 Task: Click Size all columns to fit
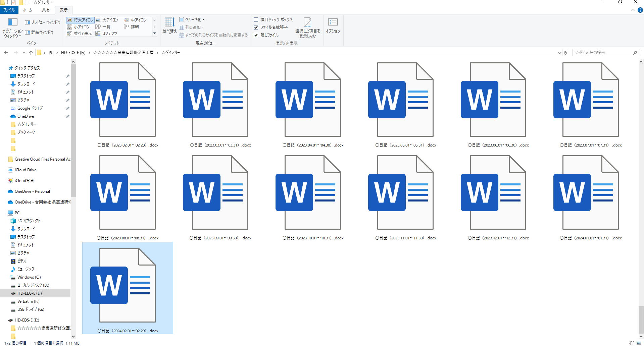[213, 35]
